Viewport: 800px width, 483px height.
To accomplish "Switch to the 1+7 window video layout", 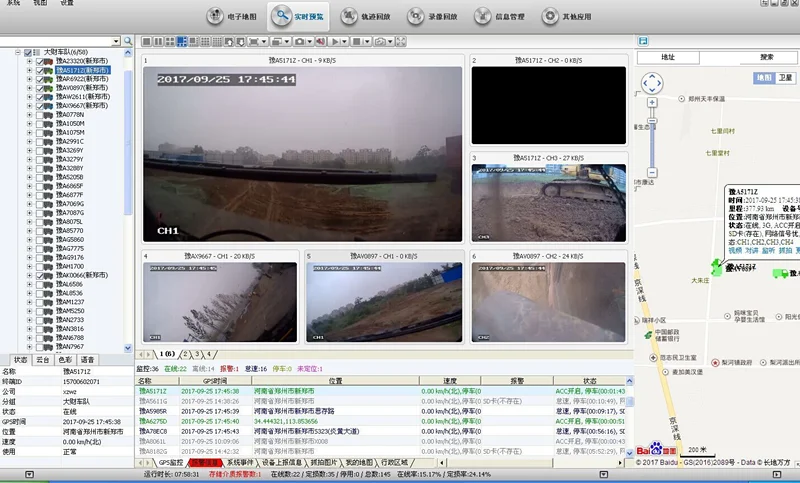I will pyautogui.click(x=193, y=41).
